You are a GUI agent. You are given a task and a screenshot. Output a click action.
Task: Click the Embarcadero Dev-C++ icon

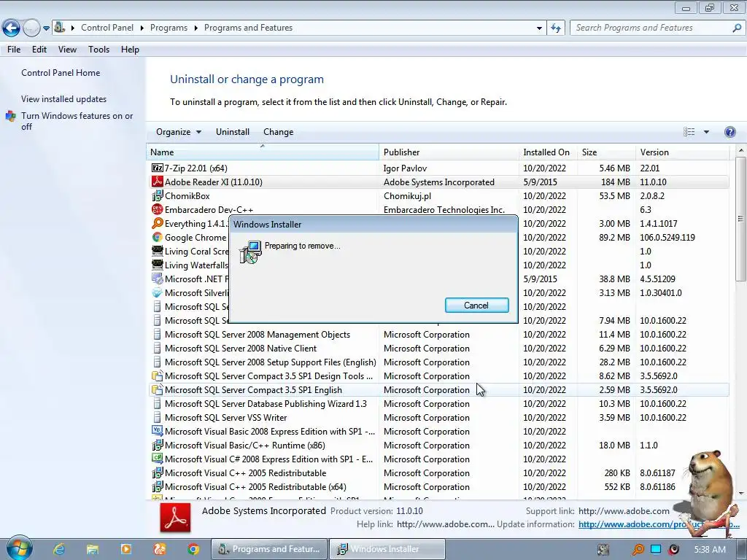click(x=158, y=209)
